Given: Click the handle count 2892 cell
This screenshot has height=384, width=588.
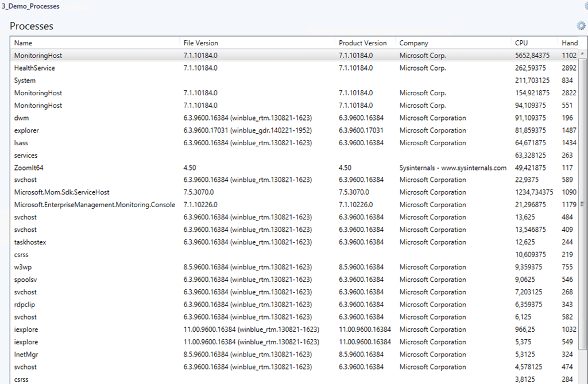Looking at the screenshot, I should [569, 68].
